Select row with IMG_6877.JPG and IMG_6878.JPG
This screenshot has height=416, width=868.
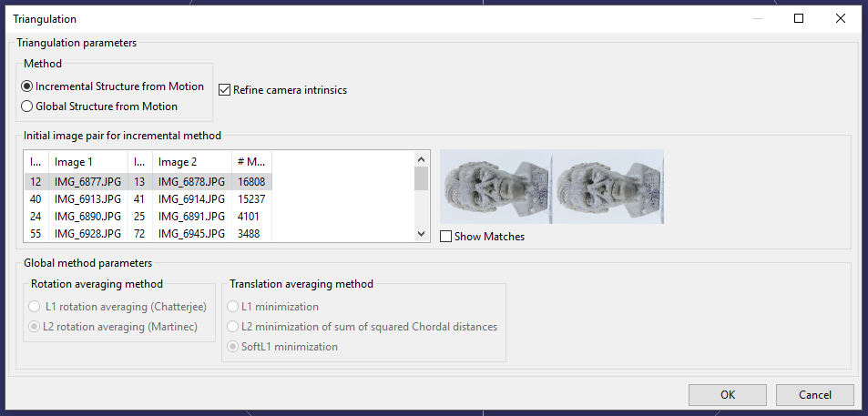click(x=146, y=181)
